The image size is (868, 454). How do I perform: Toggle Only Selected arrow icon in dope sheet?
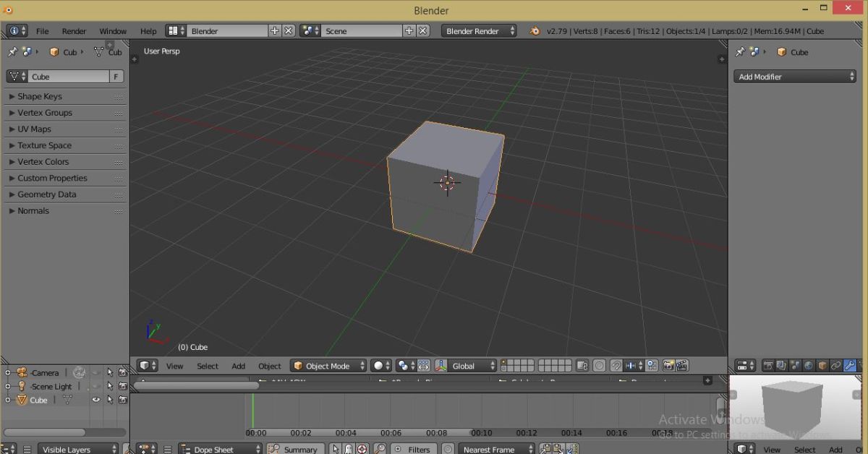click(x=336, y=449)
